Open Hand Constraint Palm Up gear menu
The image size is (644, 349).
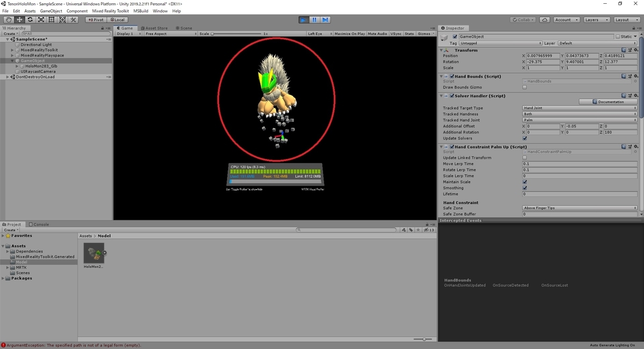point(636,147)
